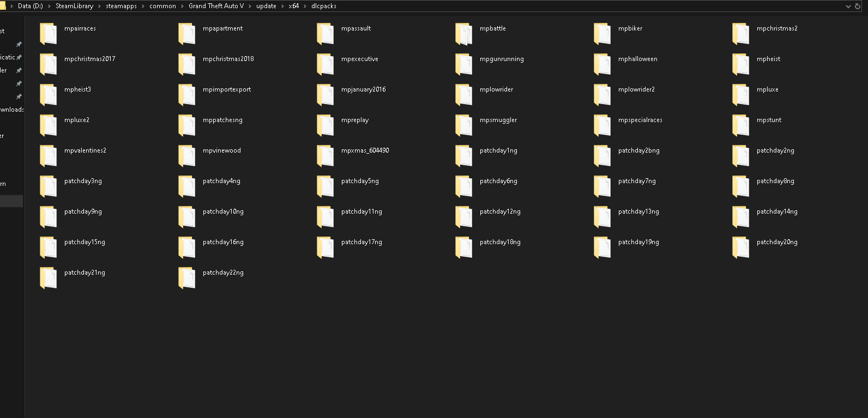Click the patchday14ng folder name

pyautogui.click(x=777, y=211)
